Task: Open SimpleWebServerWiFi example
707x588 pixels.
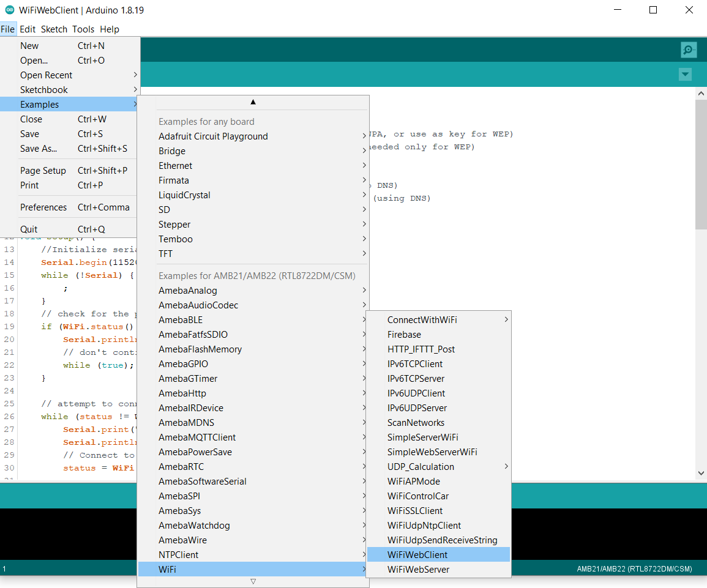Action: coord(439,452)
